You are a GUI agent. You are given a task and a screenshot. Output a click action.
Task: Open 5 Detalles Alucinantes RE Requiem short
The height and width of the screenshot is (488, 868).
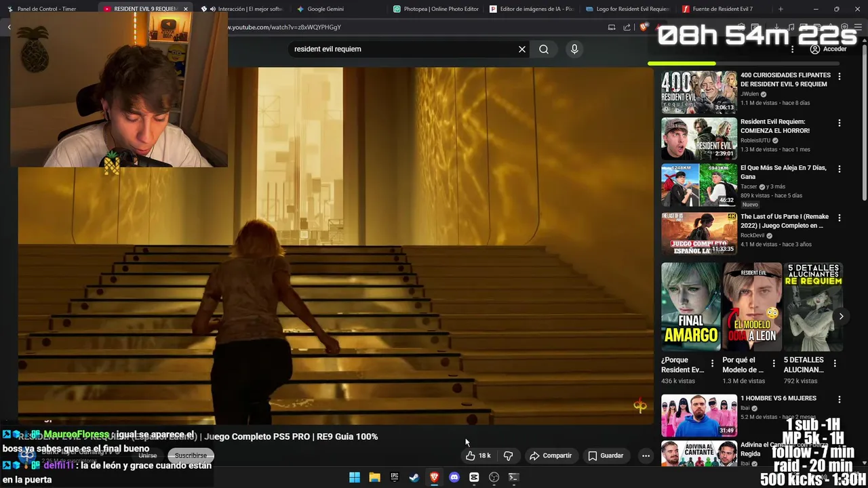point(813,307)
